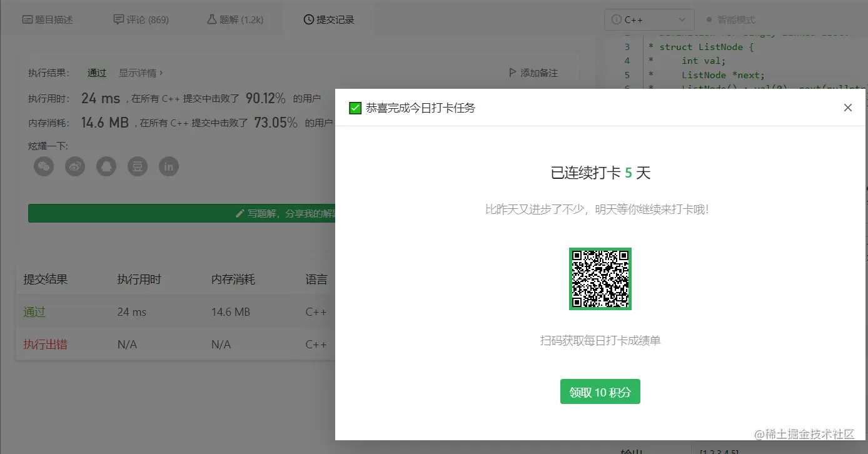Share result via Douban icon
Viewport: 868px width, 454px height.
(138, 166)
